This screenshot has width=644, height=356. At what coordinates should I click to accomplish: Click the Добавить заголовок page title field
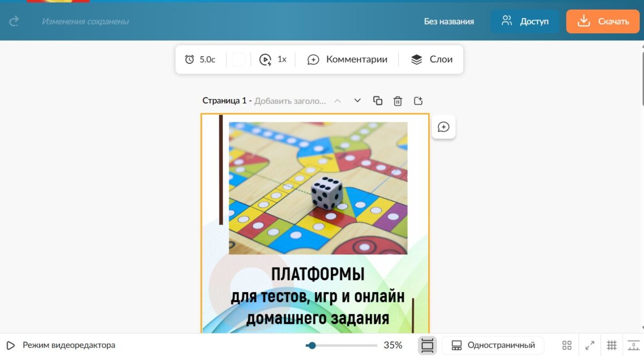pos(290,101)
